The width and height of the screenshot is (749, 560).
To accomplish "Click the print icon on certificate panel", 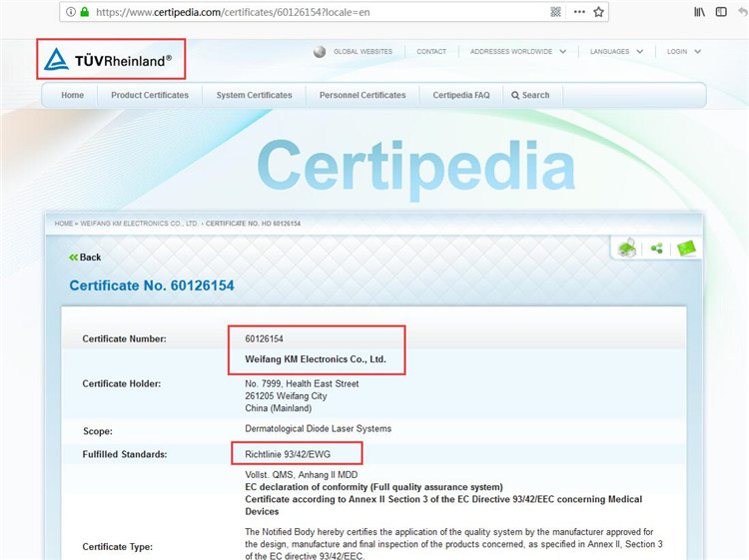I will [626, 249].
